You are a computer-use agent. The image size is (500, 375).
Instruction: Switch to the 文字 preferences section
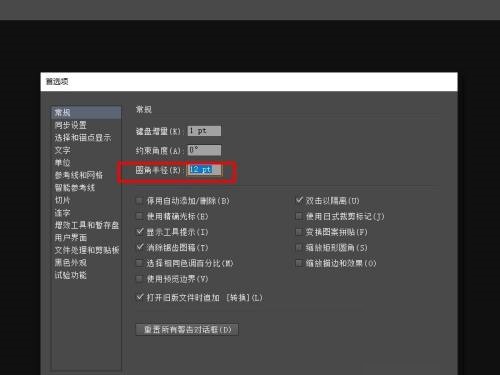point(62,150)
